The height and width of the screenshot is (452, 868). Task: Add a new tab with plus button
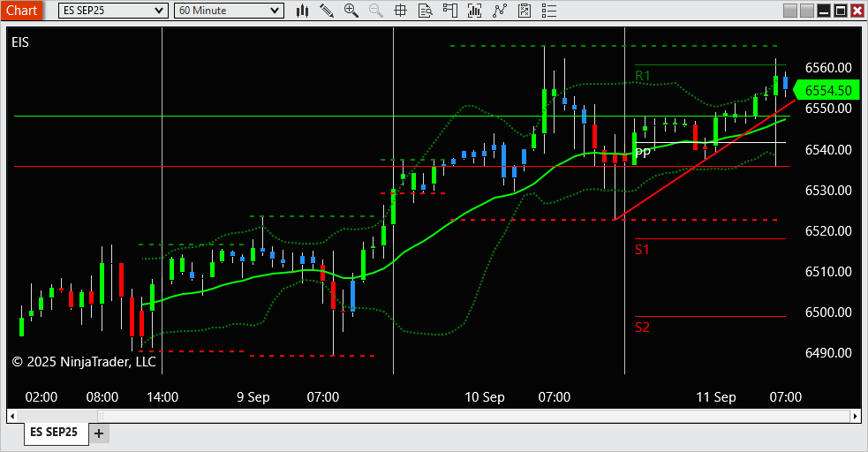99,433
